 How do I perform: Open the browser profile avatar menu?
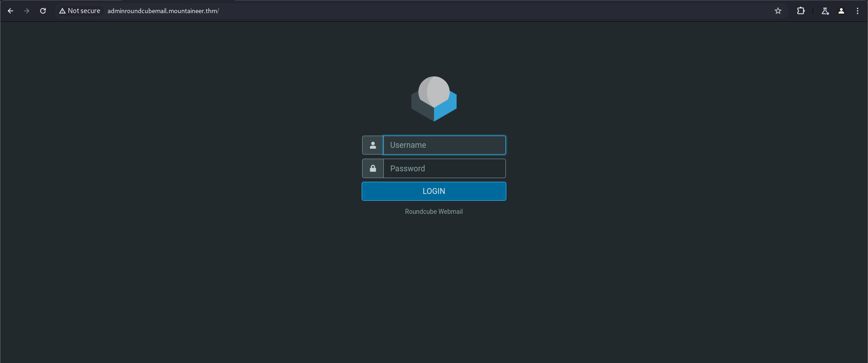point(841,11)
